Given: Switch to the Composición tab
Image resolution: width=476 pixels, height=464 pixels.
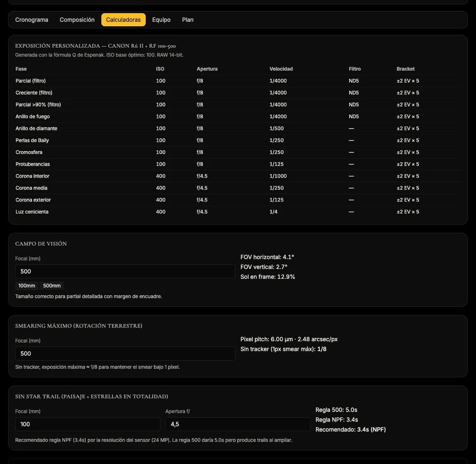Looking at the screenshot, I should point(77,20).
